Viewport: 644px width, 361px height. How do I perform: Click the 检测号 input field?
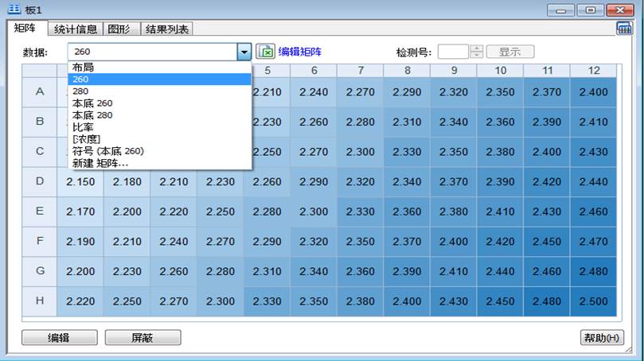453,52
